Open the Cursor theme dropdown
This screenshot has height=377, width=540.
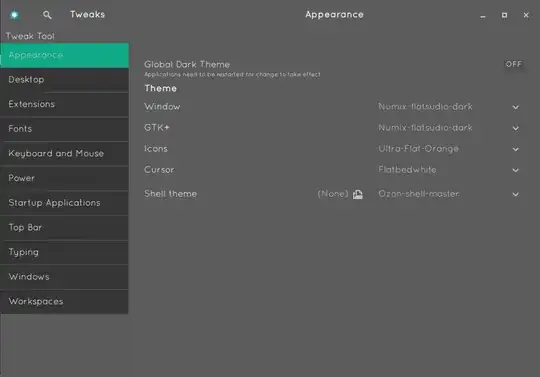449,170
